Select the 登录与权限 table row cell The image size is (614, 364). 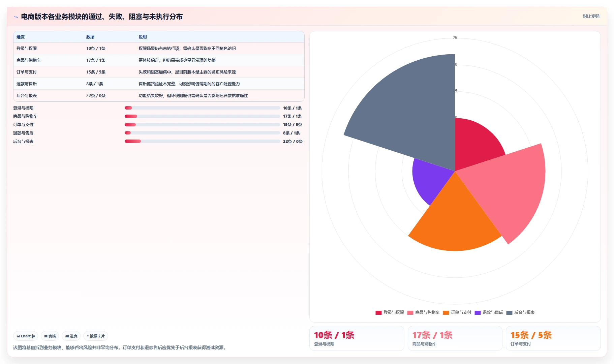point(27,49)
